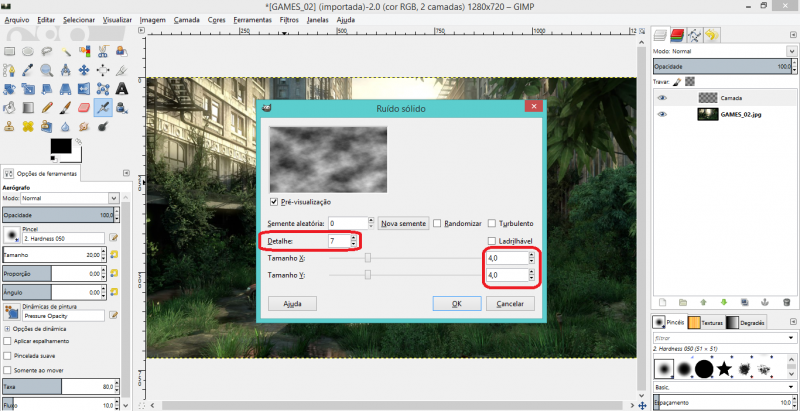This screenshot has height=411, width=800.
Task: Pick the Pencil tool
Action: point(47,107)
